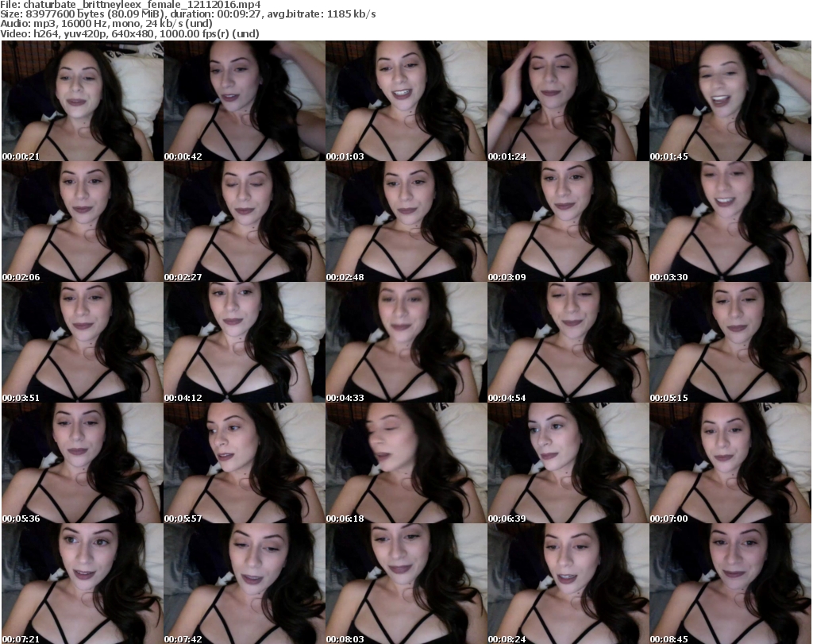Image resolution: width=813 pixels, height=644 pixels.
Task: Select the thumbnail stamped 00:03:51
Action: (83, 343)
